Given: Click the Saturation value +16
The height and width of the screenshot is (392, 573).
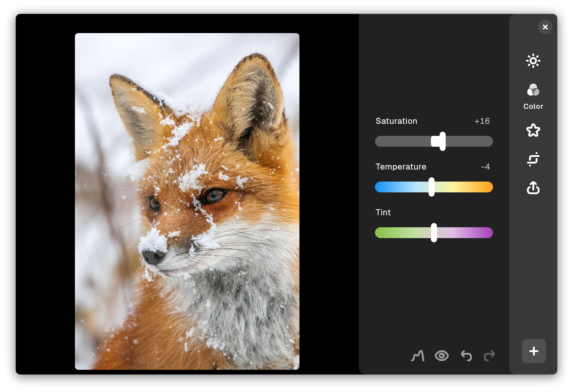Looking at the screenshot, I should coord(482,121).
